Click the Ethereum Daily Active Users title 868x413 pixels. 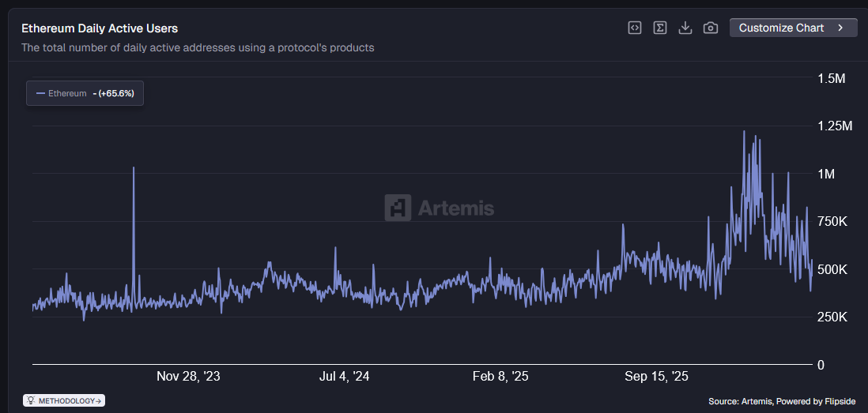coord(100,28)
